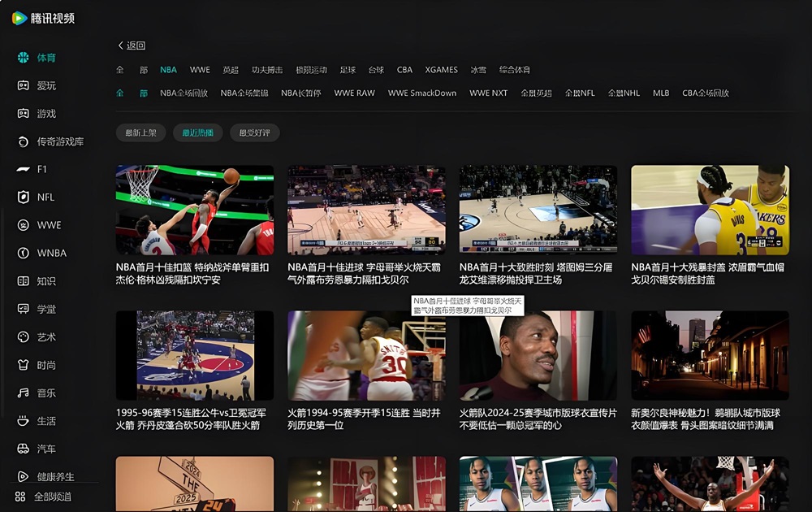Play the Lakers NBA首月十大残暴封盖 thumbnail

(x=710, y=210)
